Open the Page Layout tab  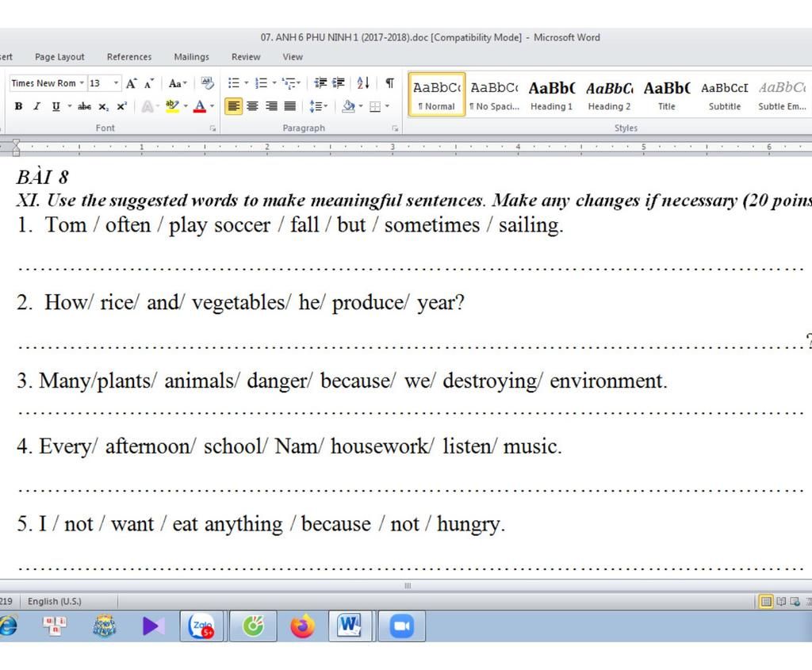tap(59, 57)
